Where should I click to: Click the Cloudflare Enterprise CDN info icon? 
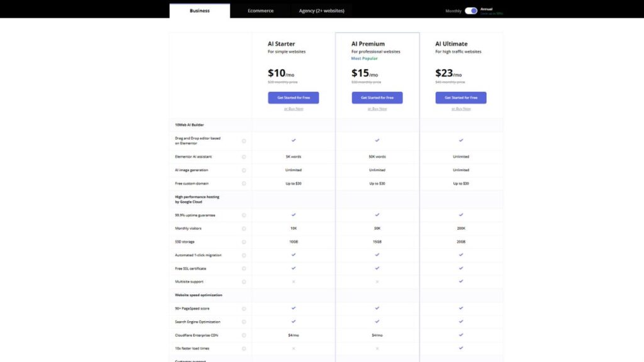click(x=244, y=335)
